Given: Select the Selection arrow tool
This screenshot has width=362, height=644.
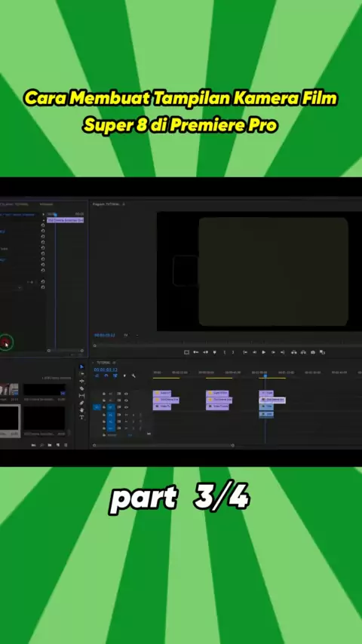Looking at the screenshot, I should [x=81, y=366].
